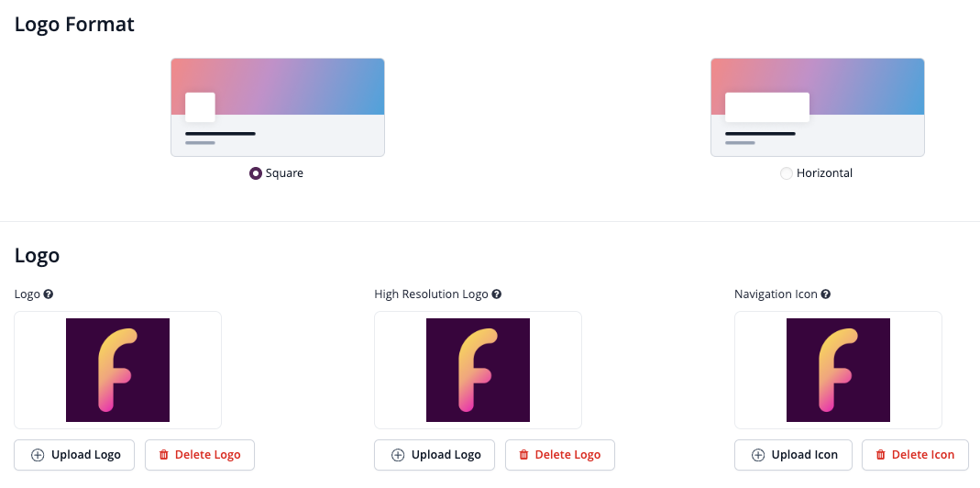Open help icon next to Logo label
Screen dimensions: 980x488
[48, 294]
